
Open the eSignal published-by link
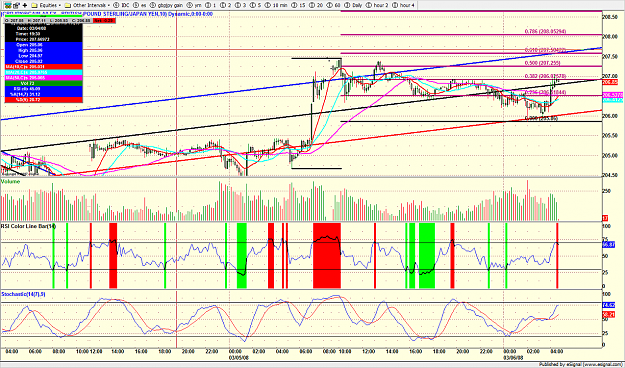[581, 364]
